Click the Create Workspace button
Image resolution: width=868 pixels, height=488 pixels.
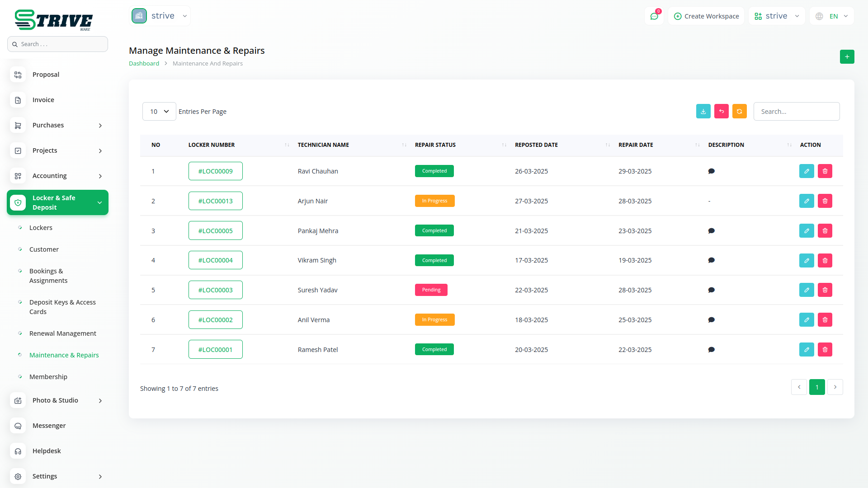click(x=706, y=16)
